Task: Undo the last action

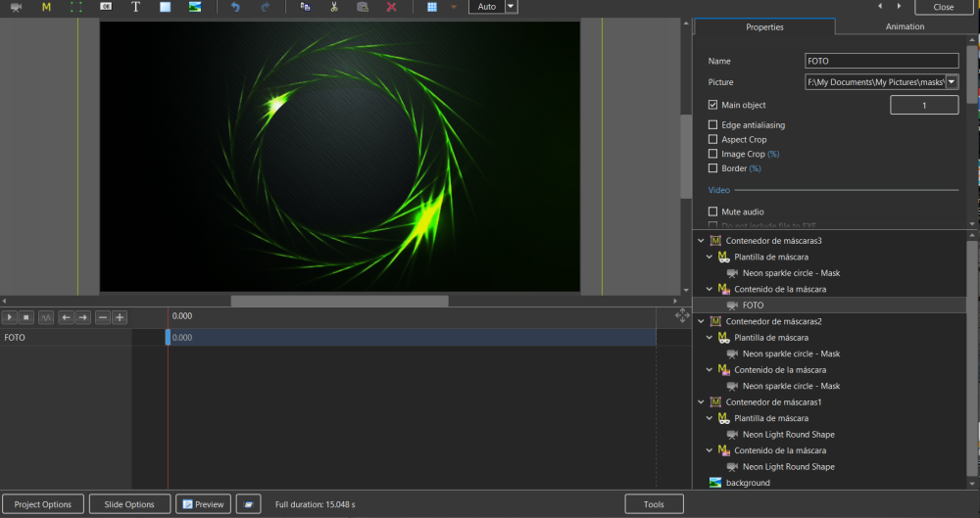Action: tap(235, 7)
